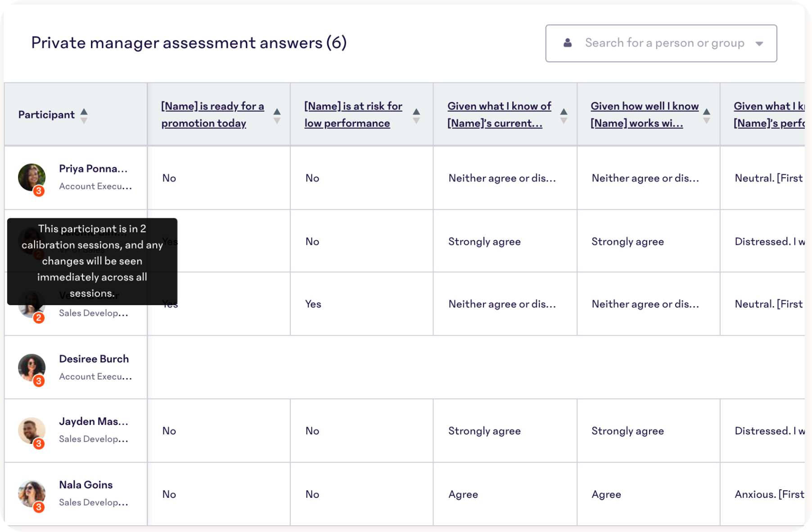The height and width of the screenshot is (532, 812).
Task: Open '[Name] is ready for a promotion today' link
Action: click(212, 115)
